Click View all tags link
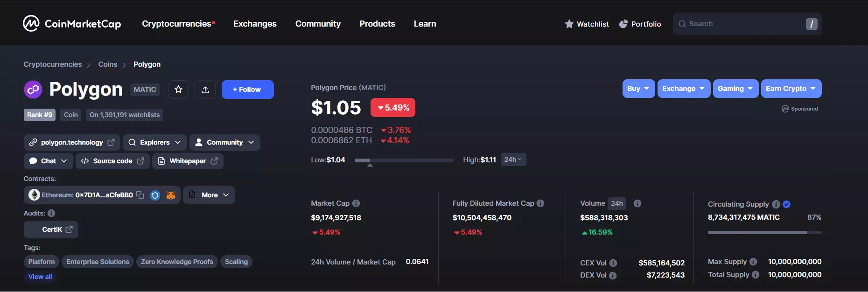The width and height of the screenshot is (868, 292). point(40,277)
